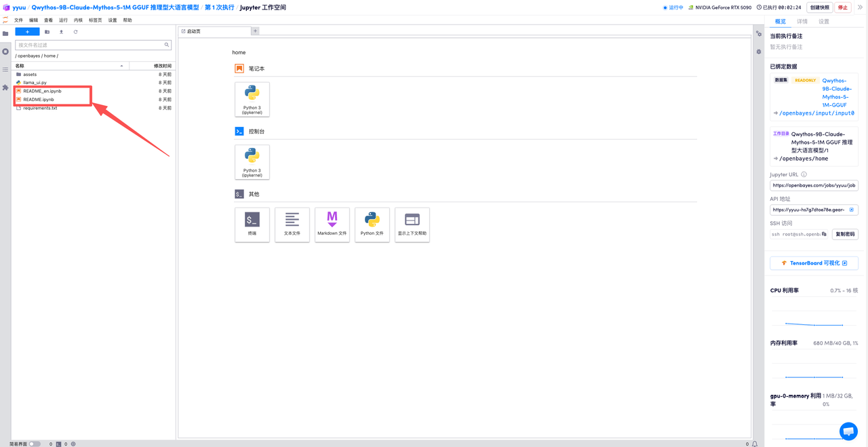Open the 内核 menu
The width and height of the screenshot is (868, 447).
78,20
